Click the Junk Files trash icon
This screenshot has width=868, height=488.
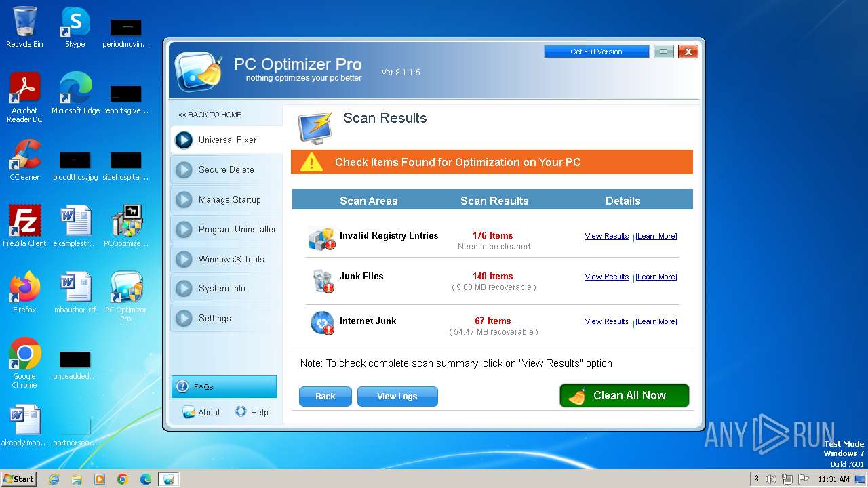[322, 281]
